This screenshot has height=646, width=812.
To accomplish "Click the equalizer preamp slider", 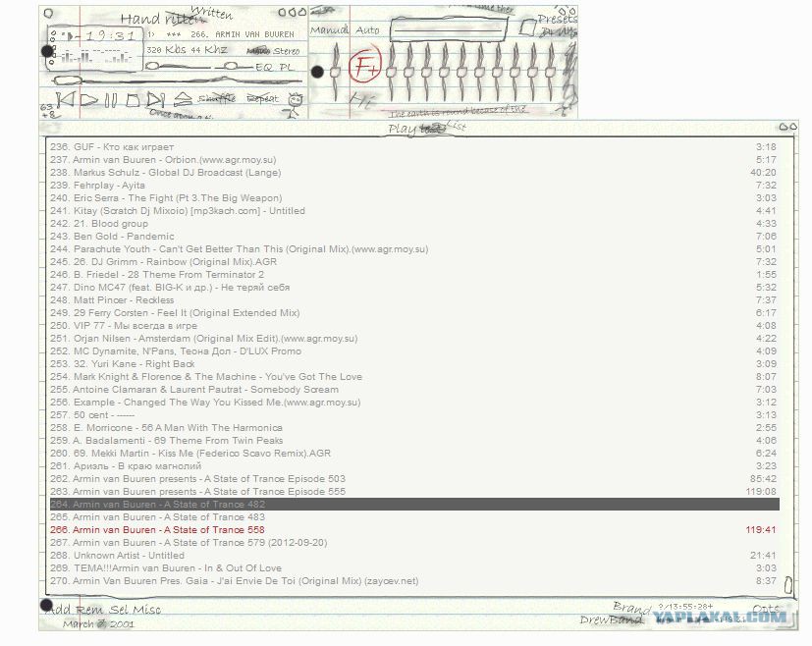I will [335, 73].
